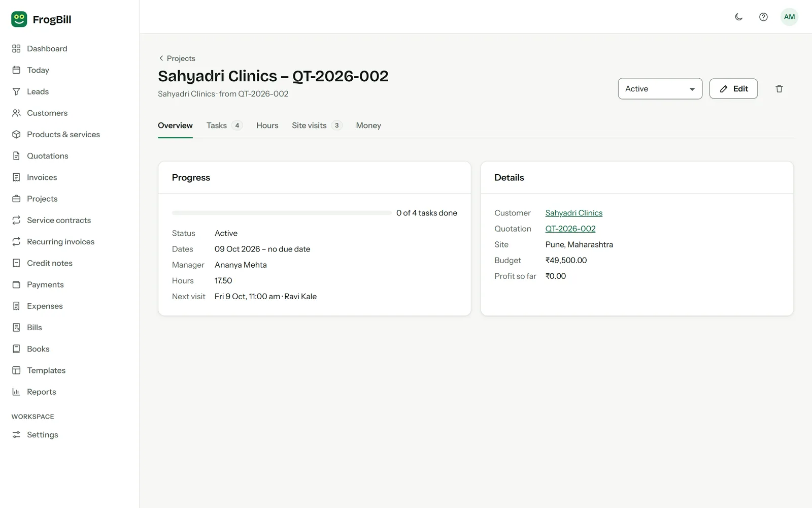This screenshot has height=508, width=812.
Task: Click the Edit button
Action: (x=733, y=89)
